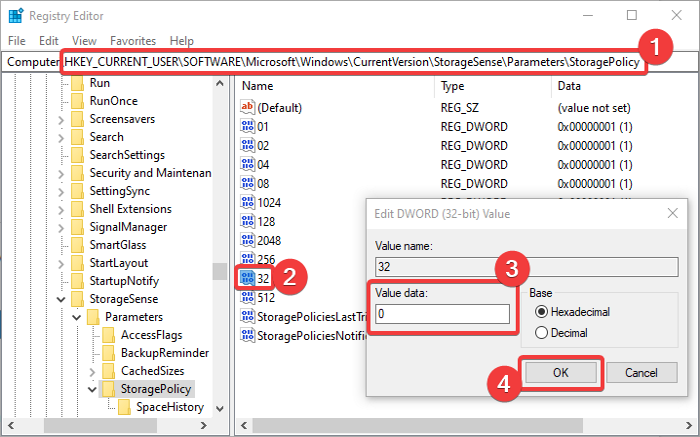Viewport: 700px width, 437px height.
Task: Open the View menu
Action: (84, 41)
